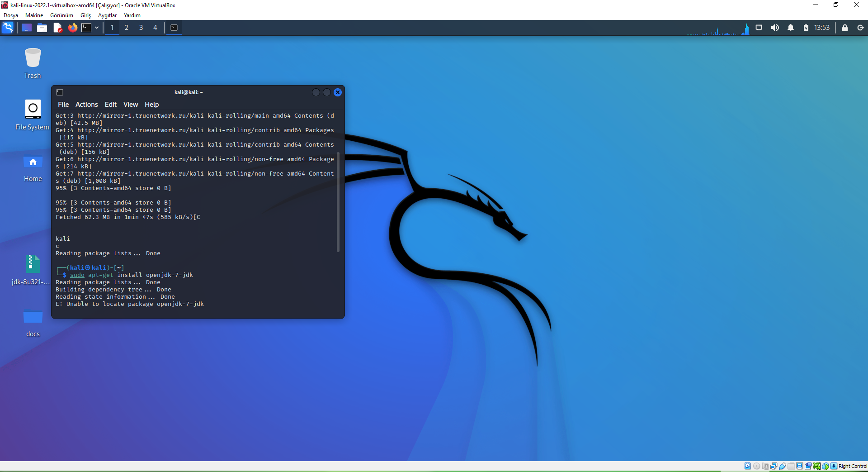
Task: Click the VirtualBox hard disk activity indicator
Action: tap(748, 466)
